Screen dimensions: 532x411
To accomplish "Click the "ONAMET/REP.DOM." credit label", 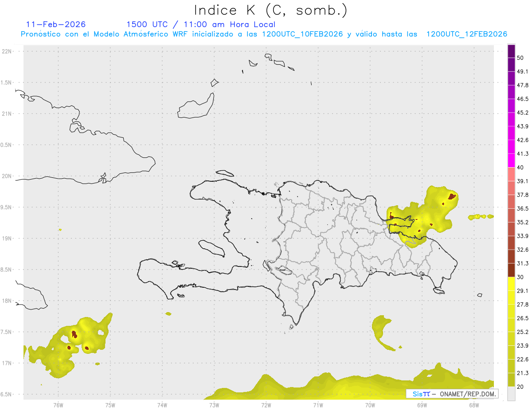I will 467,394.
